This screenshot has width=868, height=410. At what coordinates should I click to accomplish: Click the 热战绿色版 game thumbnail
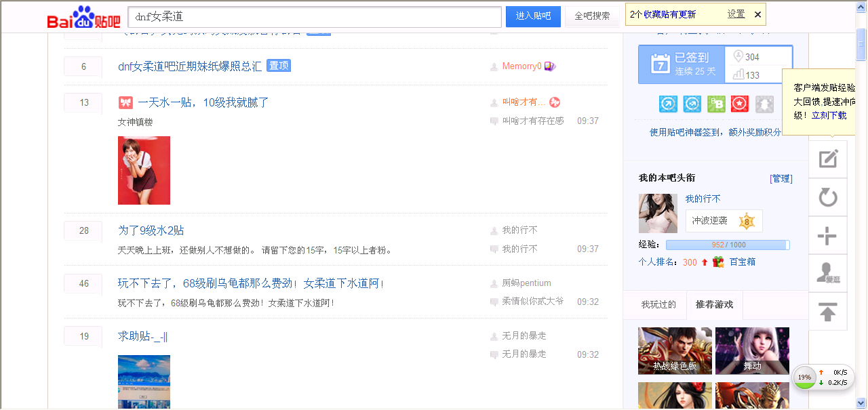click(x=675, y=351)
